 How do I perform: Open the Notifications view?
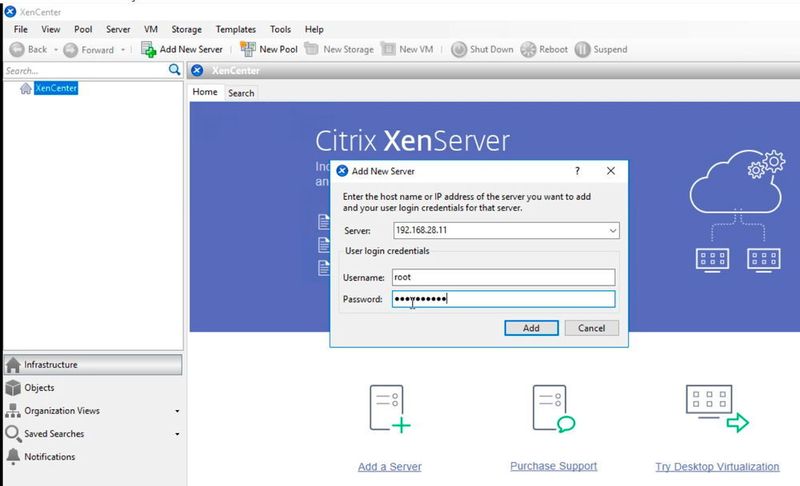click(x=93, y=456)
